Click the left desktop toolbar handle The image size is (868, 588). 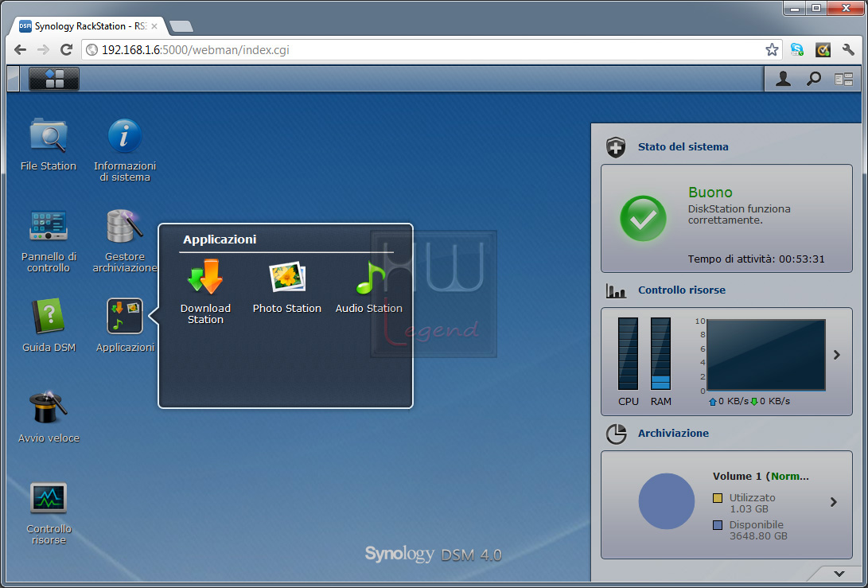tap(14, 79)
